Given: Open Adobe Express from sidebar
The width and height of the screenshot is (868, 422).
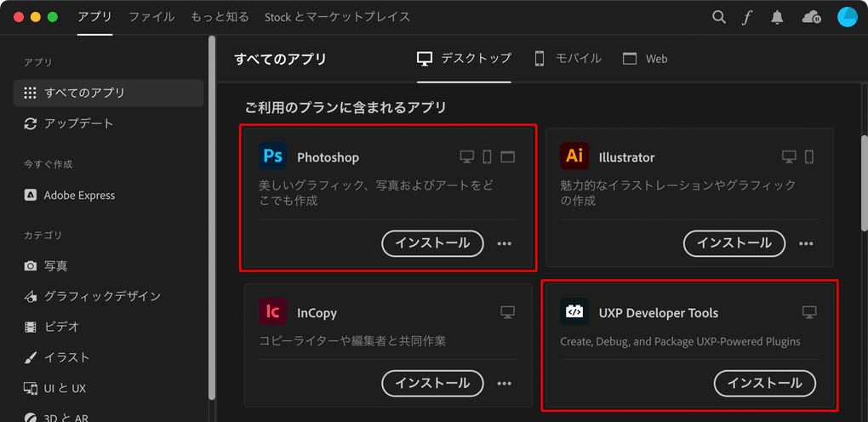Looking at the screenshot, I should pos(79,195).
